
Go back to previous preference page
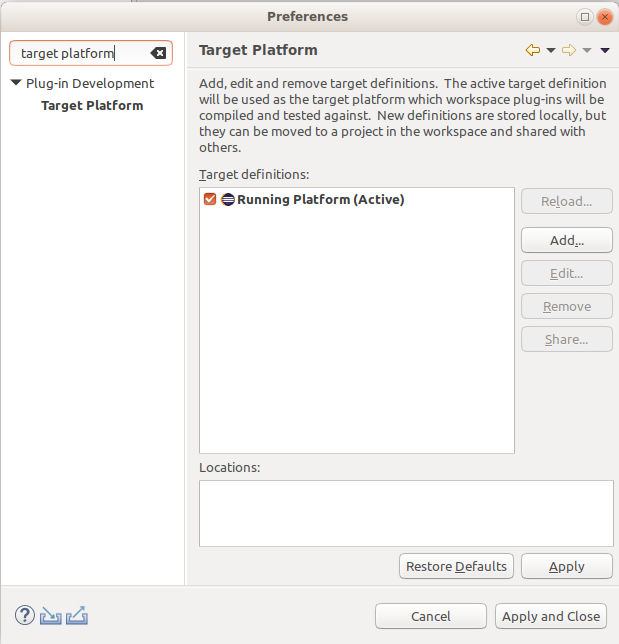(x=533, y=50)
